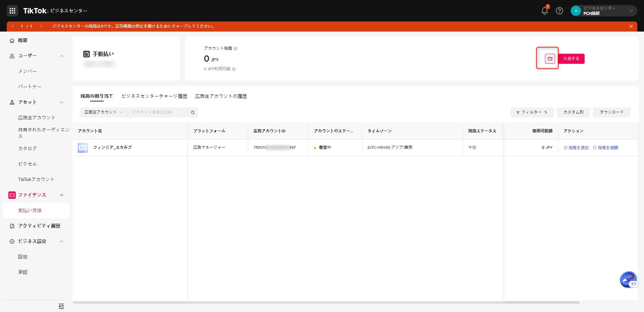Viewport: 644px width, 312px height.
Task: Open the フィルター button
Action: [x=532, y=112]
